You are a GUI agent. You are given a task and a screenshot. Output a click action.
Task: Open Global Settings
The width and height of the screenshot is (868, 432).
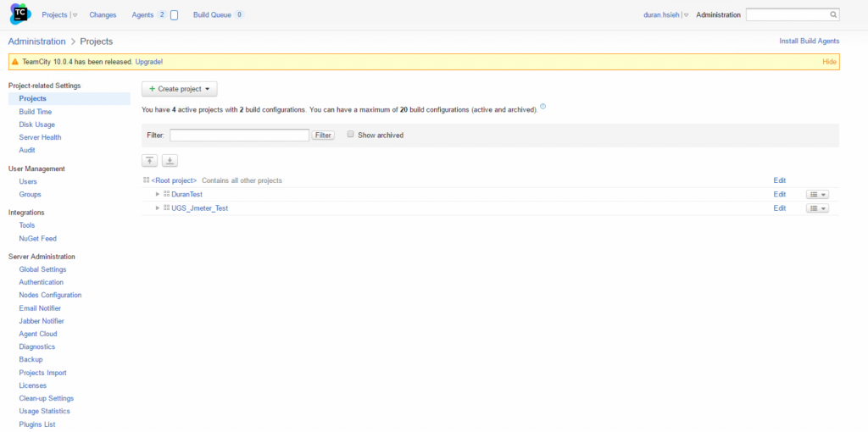click(42, 269)
